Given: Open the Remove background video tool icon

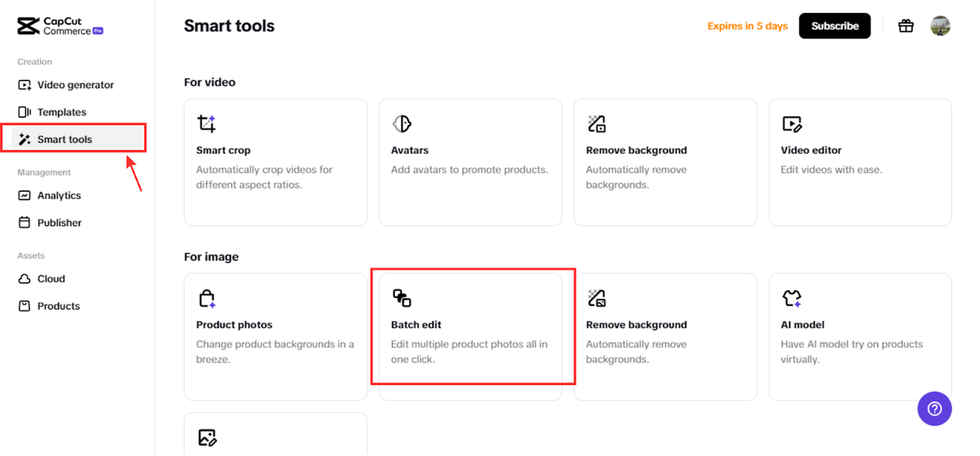Looking at the screenshot, I should [596, 123].
